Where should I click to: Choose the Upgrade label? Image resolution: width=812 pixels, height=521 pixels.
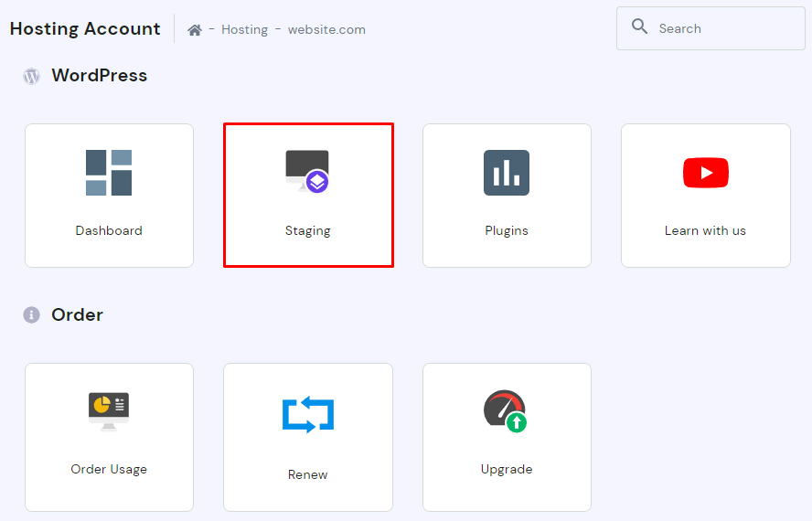click(x=507, y=470)
